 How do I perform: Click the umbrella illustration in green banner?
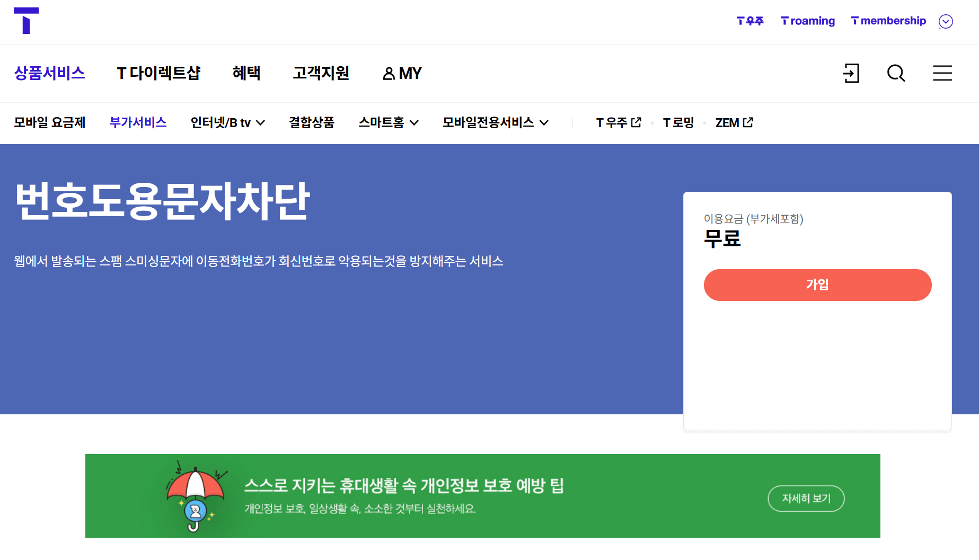tap(195, 495)
